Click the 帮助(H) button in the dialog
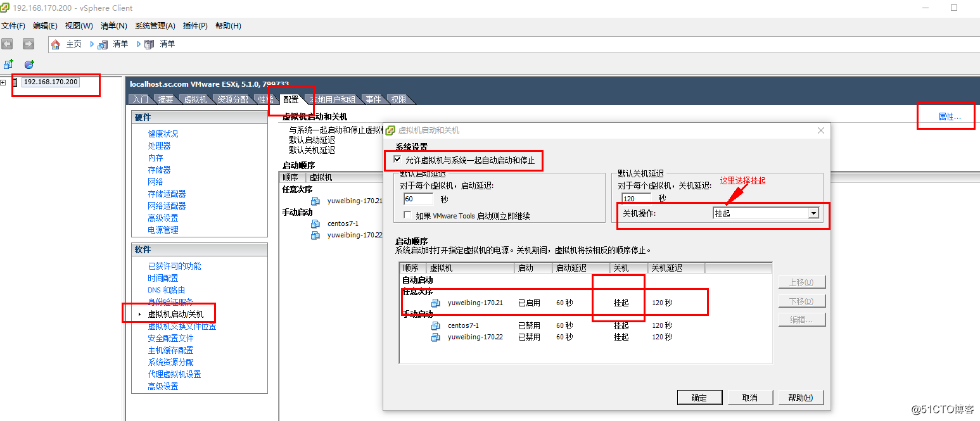The width and height of the screenshot is (980, 421). point(801,398)
